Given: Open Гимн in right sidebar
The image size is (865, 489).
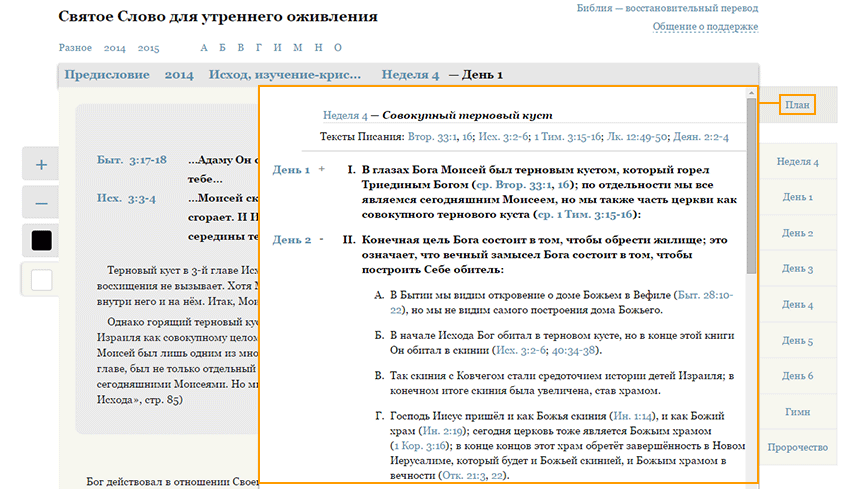Looking at the screenshot, I should (x=798, y=412).
